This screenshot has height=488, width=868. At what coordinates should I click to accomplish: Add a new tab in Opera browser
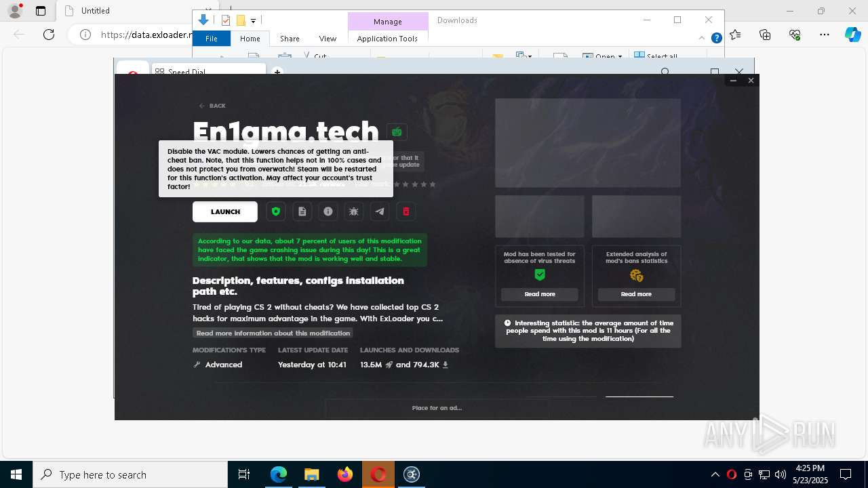tap(277, 72)
